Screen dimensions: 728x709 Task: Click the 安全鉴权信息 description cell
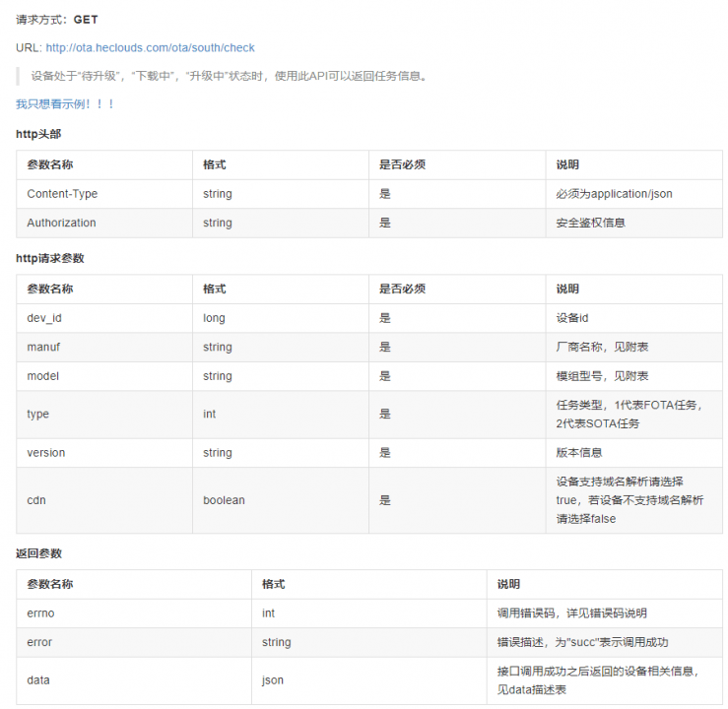coord(633,223)
